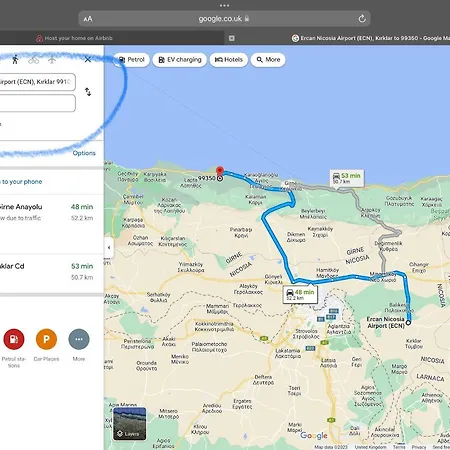Open the More search chip
Image resolution: width=450 pixels, height=450 pixels.
coord(268,60)
